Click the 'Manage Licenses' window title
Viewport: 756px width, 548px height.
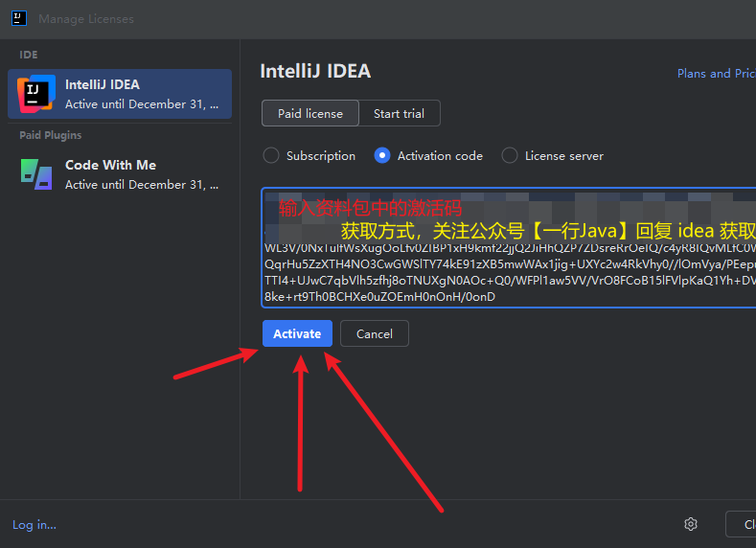point(86,19)
